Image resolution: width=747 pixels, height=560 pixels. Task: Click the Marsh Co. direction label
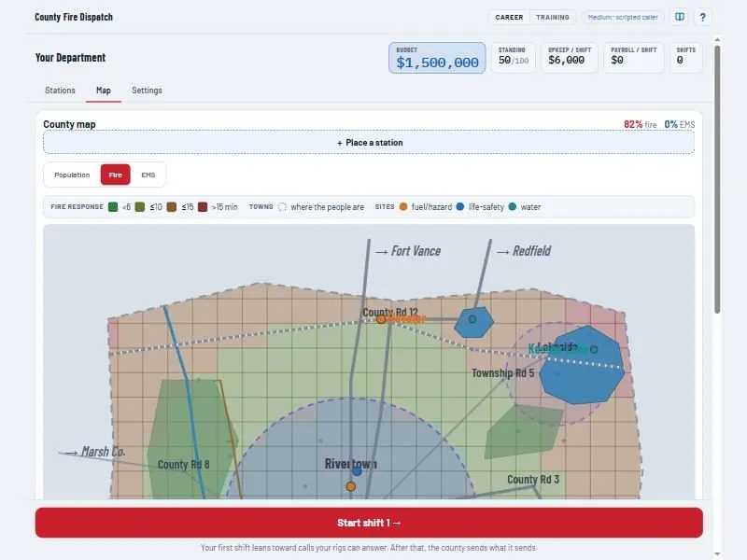(x=95, y=452)
